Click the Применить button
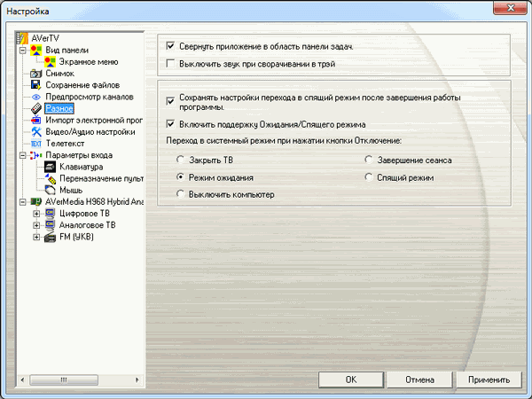The width and height of the screenshot is (532, 399). point(489,379)
